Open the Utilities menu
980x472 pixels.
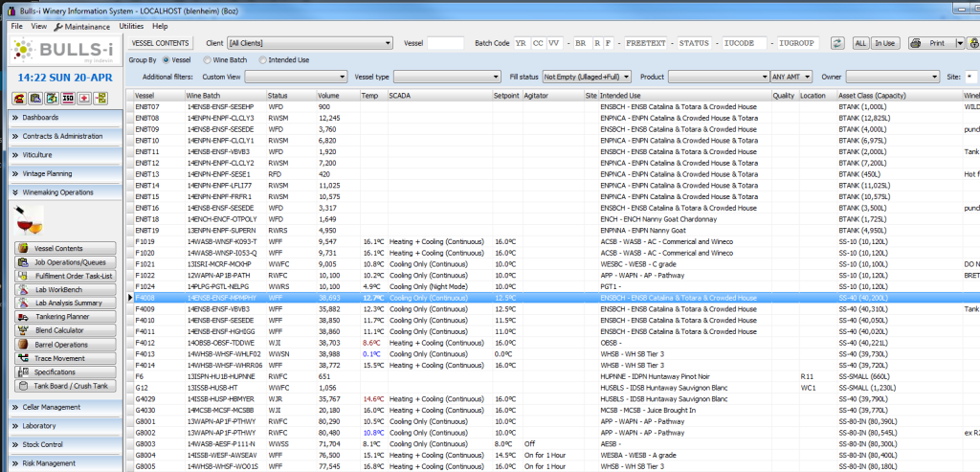point(131,26)
